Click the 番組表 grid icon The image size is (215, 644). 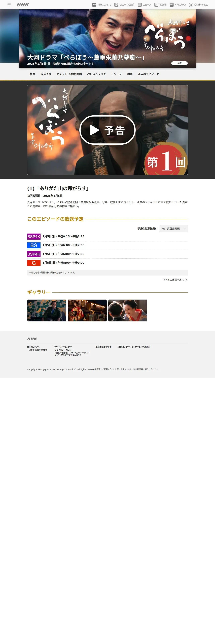(x=156, y=5)
